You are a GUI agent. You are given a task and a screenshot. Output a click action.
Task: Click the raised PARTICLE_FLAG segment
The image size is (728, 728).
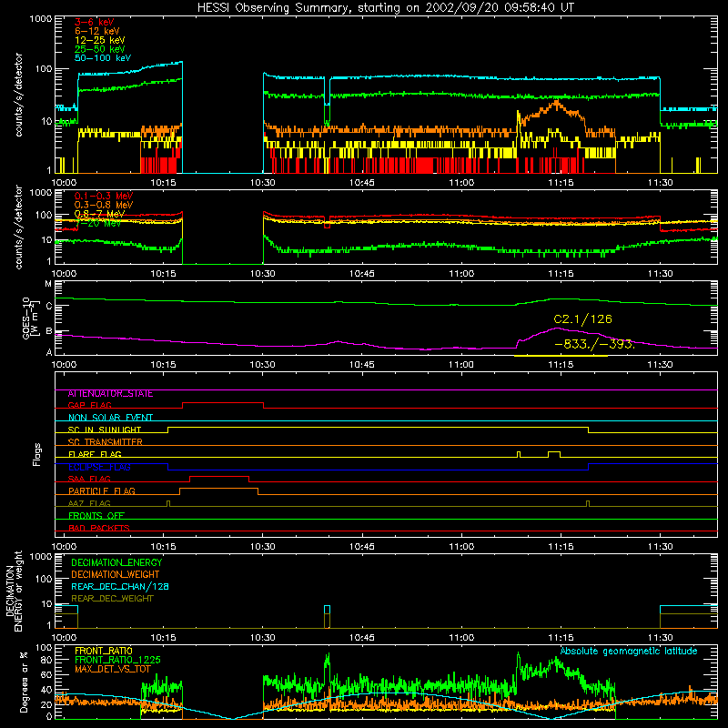coord(218,489)
